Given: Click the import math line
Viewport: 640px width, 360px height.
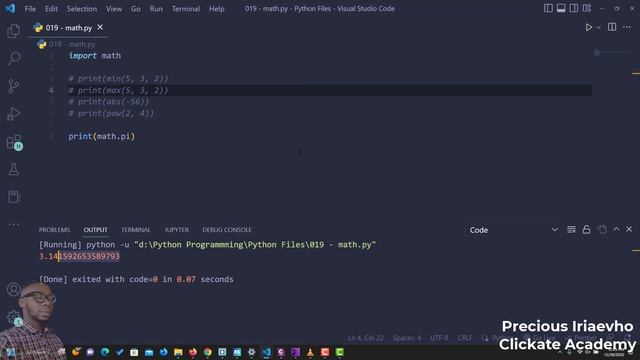Looking at the screenshot, I should click(x=95, y=56).
